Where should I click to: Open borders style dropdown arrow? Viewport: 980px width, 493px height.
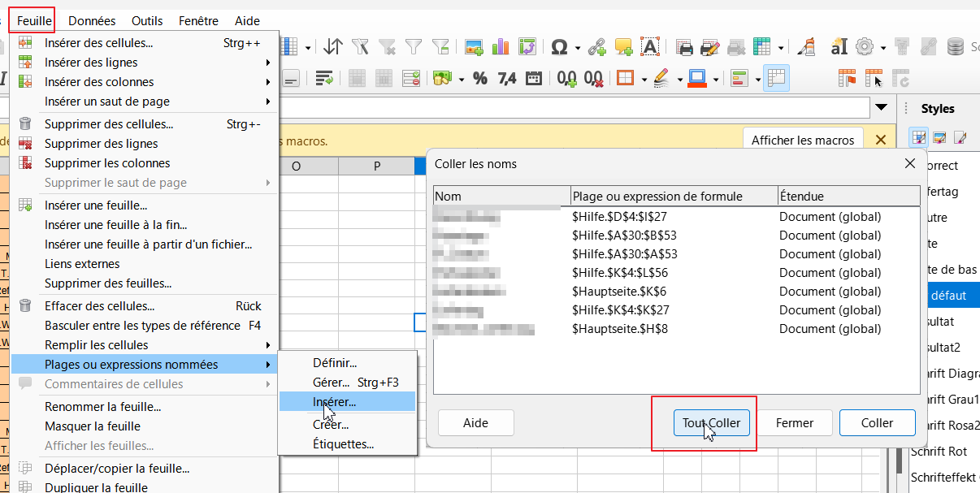tap(644, 80)
